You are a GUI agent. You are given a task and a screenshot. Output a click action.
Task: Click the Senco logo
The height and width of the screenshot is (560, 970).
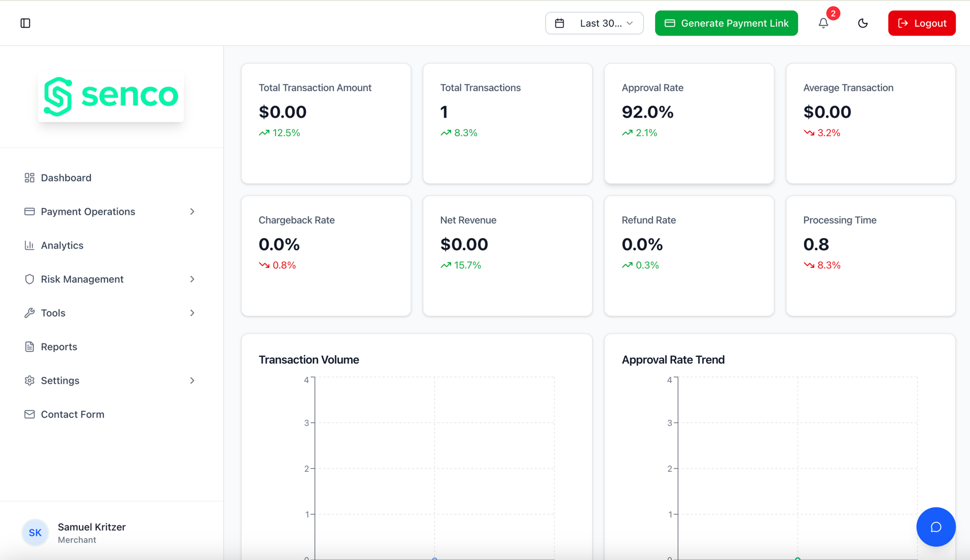tap(111, 96)
